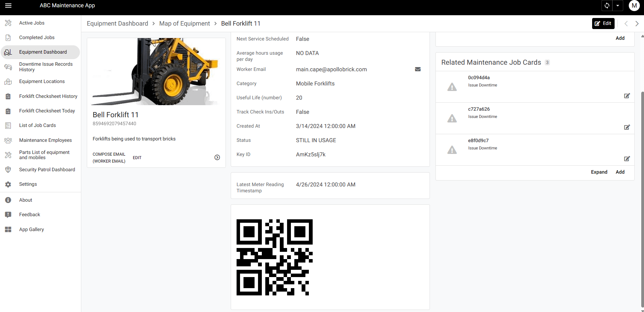This screenshot has height=312, width=644.
Task: Edit job card c727a626 via pencil icon
Action: tap(627, 127)
